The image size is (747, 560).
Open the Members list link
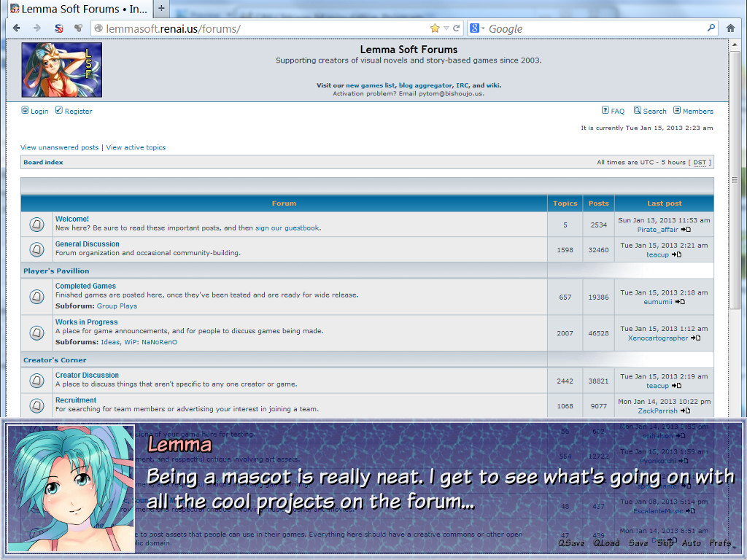pyautogui.click(x=693, y=111)
